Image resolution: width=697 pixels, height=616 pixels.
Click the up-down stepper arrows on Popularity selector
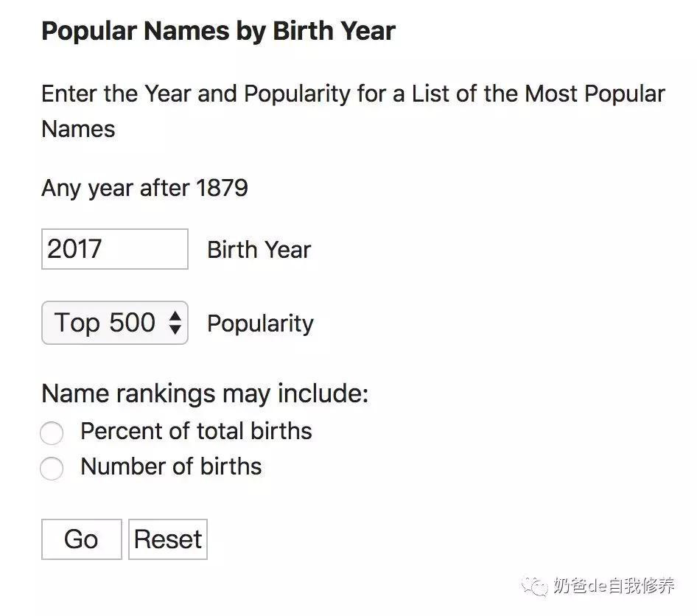(x=177, y=323)
